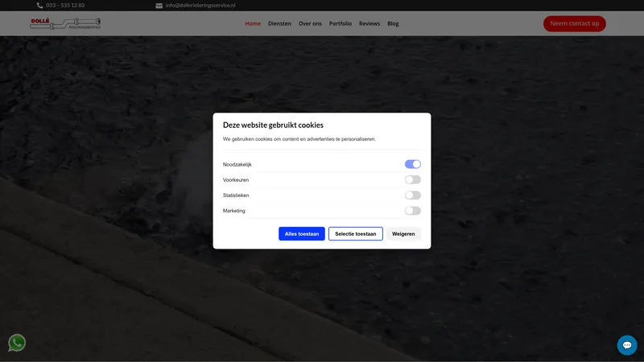Enable the Statistieken cookie switch
This screenshot has width=644, height=362.
[x=412, y=195]
